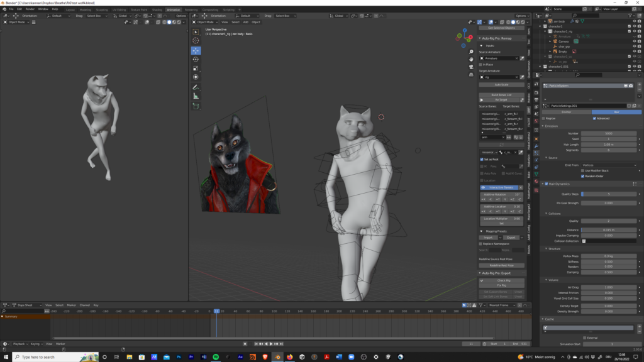Open Firefox from the taskbar
Viewport: 644px width, 362px height.
click(x=289, y=357)
